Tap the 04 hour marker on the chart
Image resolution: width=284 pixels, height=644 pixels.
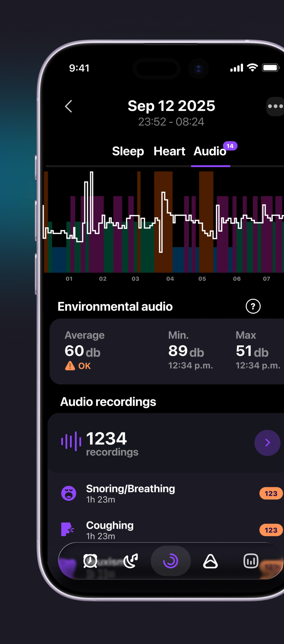[x=170, y=279]
